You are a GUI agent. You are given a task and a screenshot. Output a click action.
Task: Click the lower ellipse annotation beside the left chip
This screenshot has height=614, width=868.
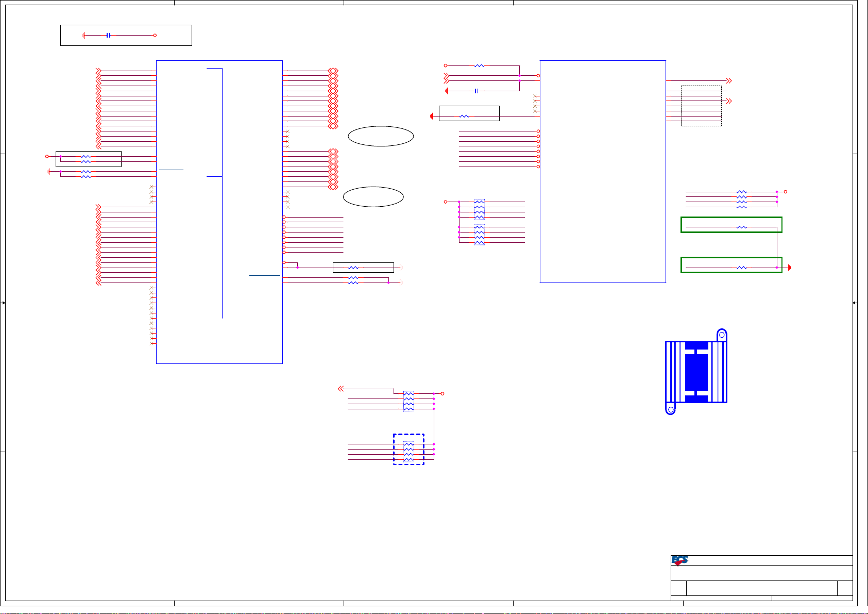tap(373, 196)
